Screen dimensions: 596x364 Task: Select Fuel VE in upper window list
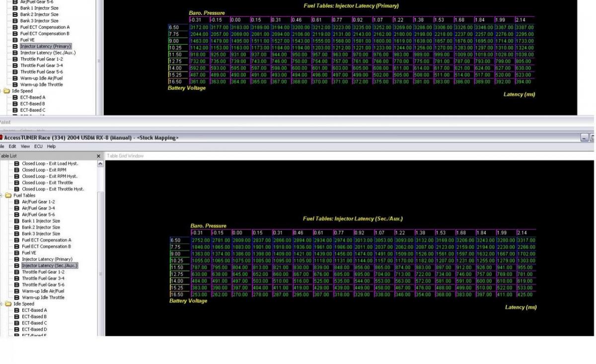tap(27, 40)
